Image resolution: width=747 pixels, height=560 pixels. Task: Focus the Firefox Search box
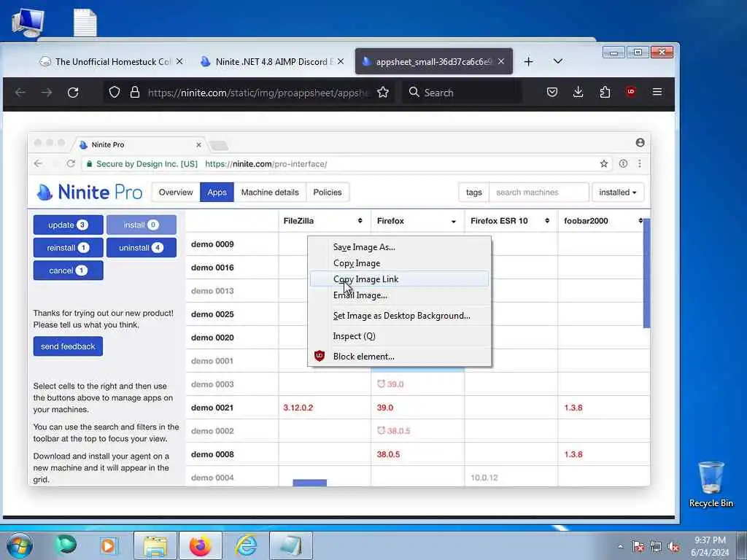point(462,93)
